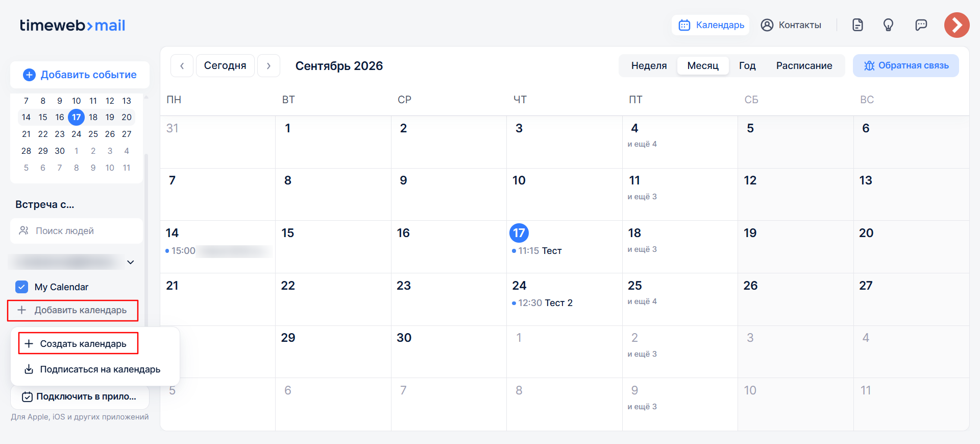Viewport: 980px width, 444px height.
Task: Click the timeweb mail logo
Action: 72,25
